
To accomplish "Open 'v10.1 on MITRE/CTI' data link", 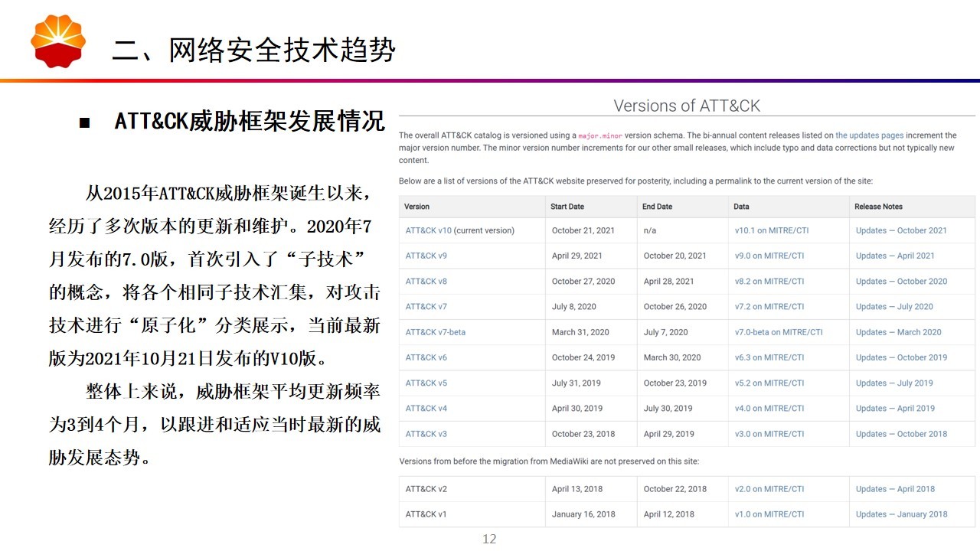I will coord(772,230).
